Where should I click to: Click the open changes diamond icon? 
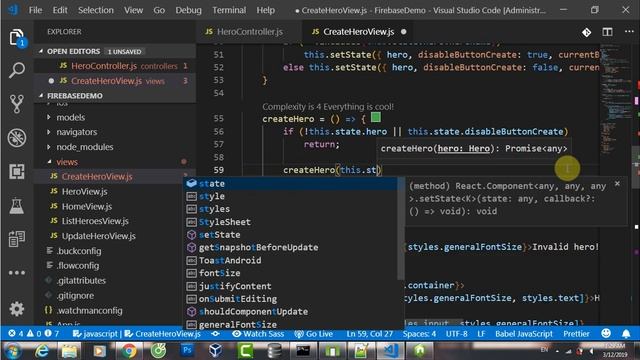pos(587,32)
